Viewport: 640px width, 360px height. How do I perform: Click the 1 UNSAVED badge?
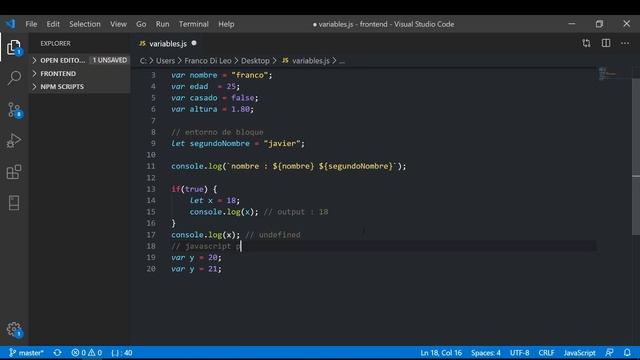point(109,60)
